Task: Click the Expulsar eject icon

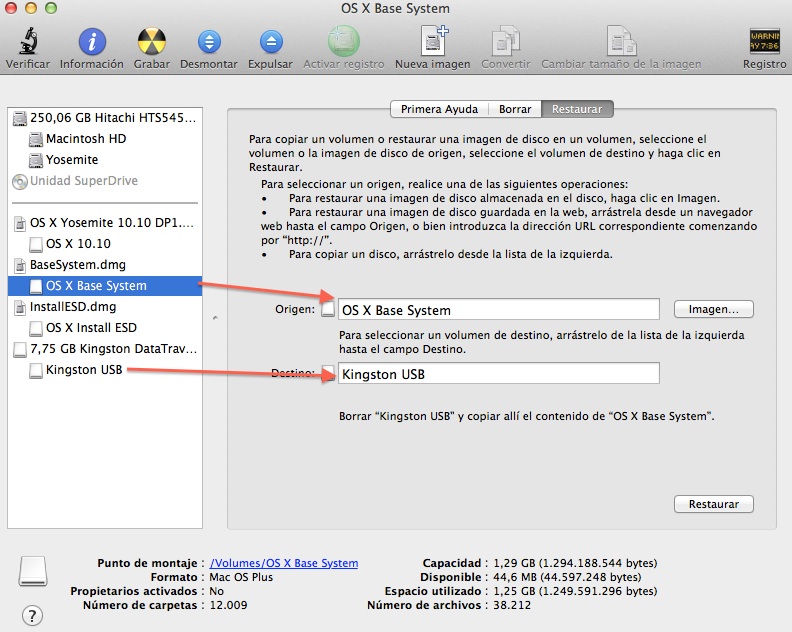Action: coord(271,42)
